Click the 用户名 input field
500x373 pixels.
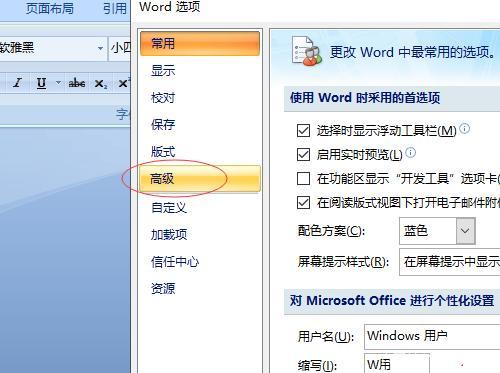pyautogui.click(x=432, y=336)
